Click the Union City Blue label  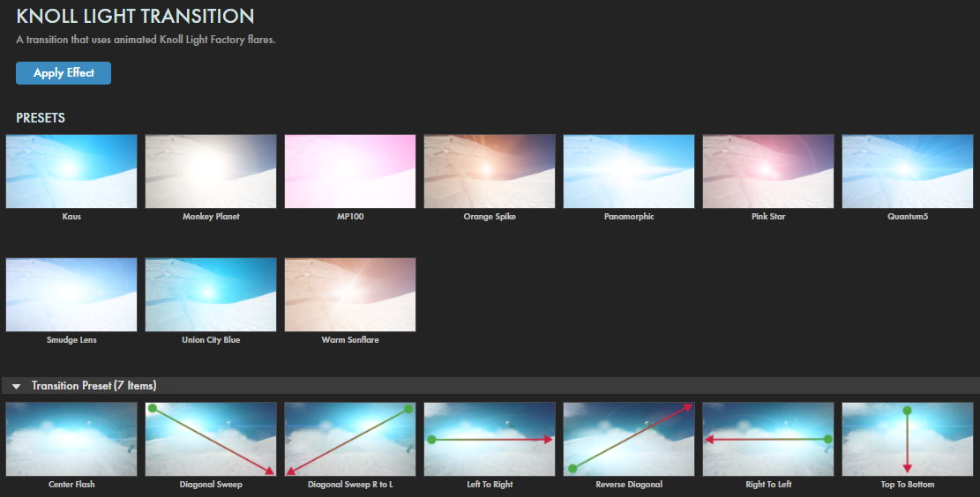(x=211, y=340)
